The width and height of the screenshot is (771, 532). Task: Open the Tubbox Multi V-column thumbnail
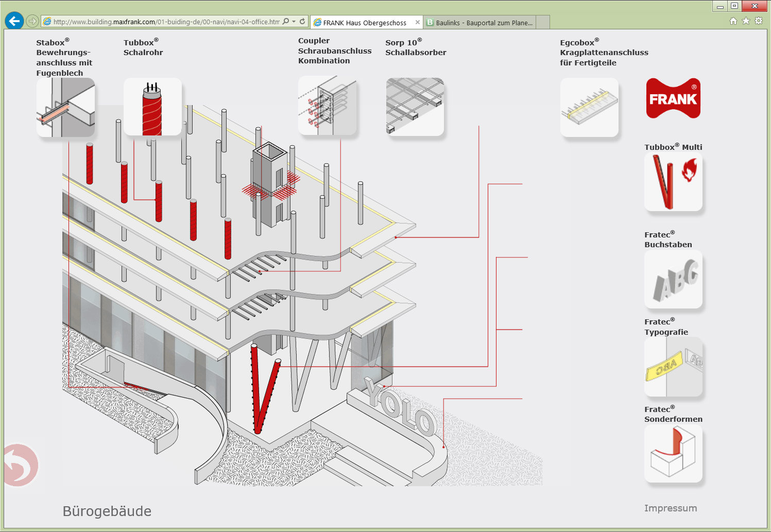pyautogui.click(x=673, y=182)
